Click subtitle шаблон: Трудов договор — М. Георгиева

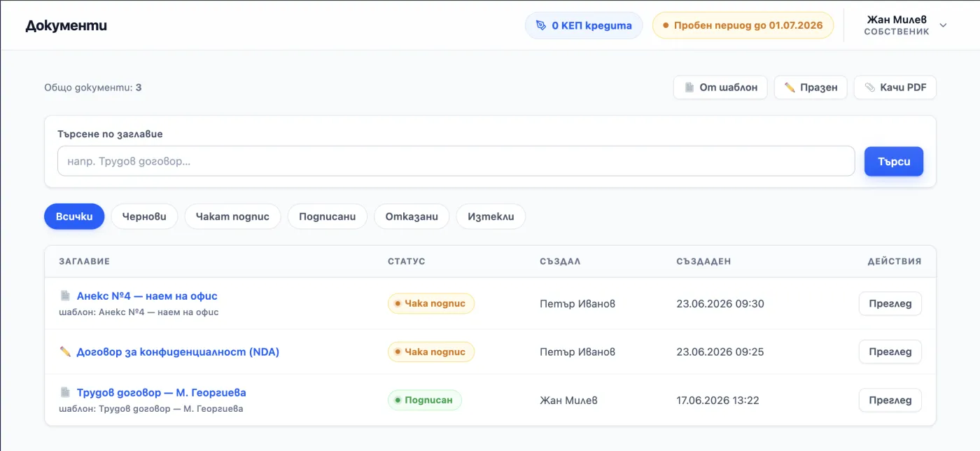tap(151, 409)
